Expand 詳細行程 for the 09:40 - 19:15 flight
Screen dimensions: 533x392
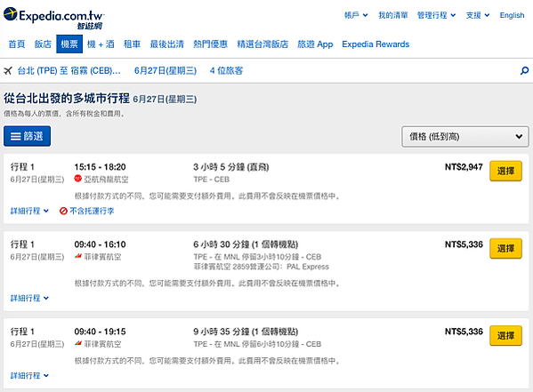tap(29, 375)
